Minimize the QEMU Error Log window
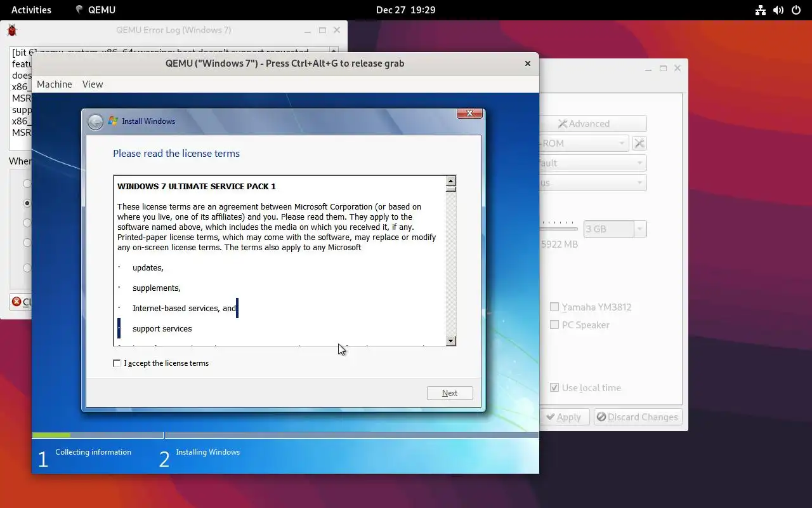812x508 pixels. 307,30
